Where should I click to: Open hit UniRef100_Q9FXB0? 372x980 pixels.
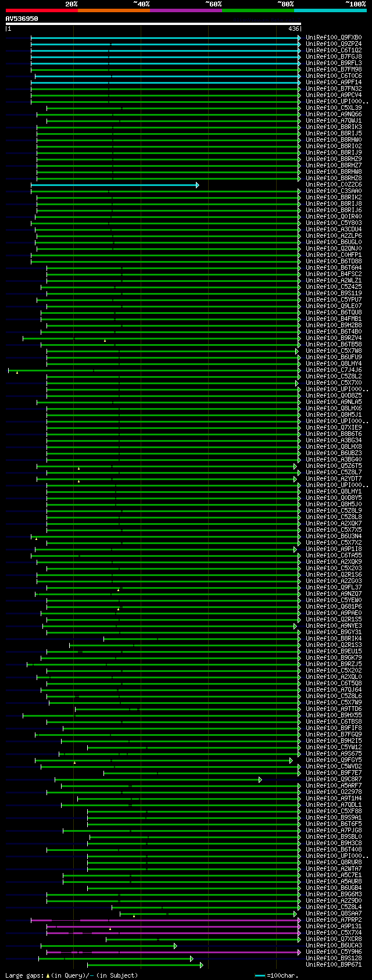pyautogui.click(x=334, y=38)
